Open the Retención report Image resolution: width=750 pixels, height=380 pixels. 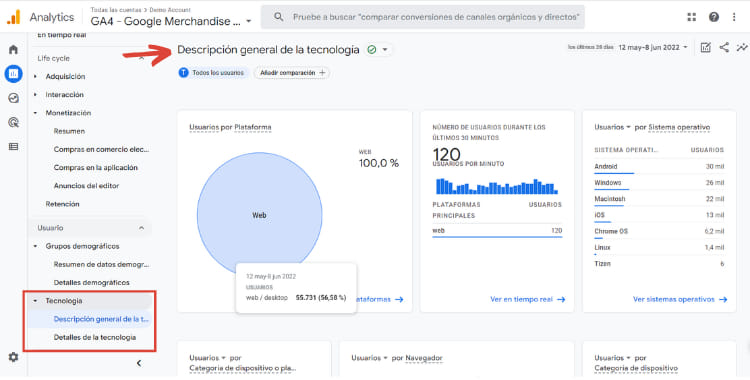coord(62,204)
